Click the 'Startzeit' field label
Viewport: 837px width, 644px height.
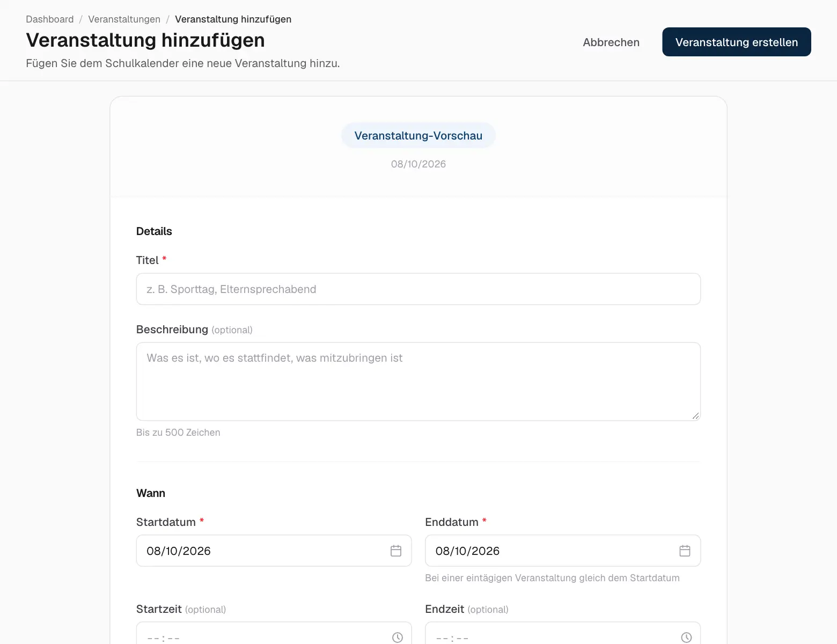coord(159,609)
